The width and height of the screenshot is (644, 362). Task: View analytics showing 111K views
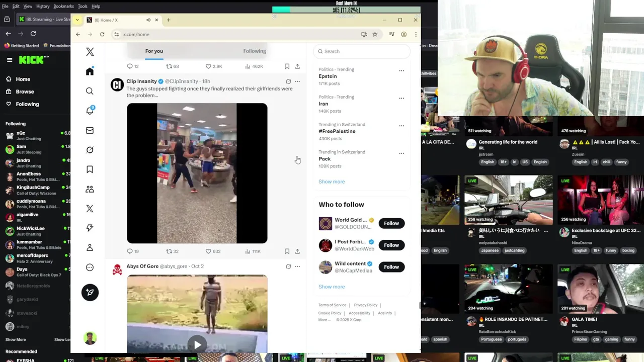coord(253,251)
